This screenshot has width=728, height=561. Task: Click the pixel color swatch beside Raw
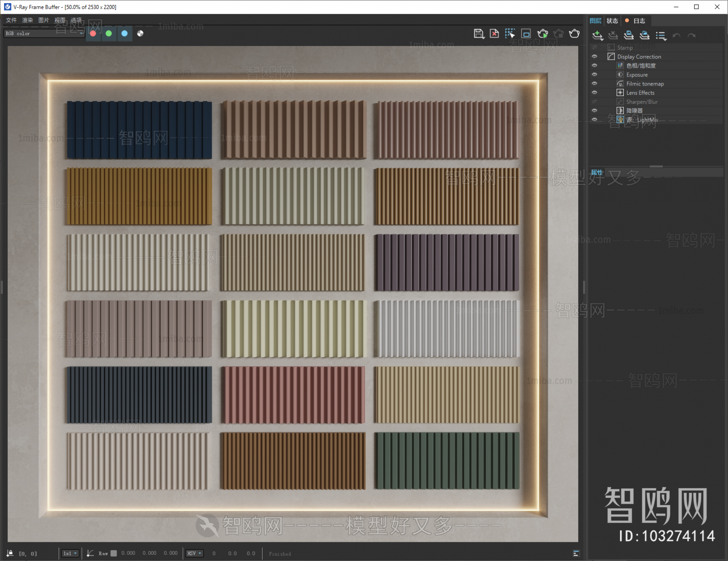click(x=114, y=553)
